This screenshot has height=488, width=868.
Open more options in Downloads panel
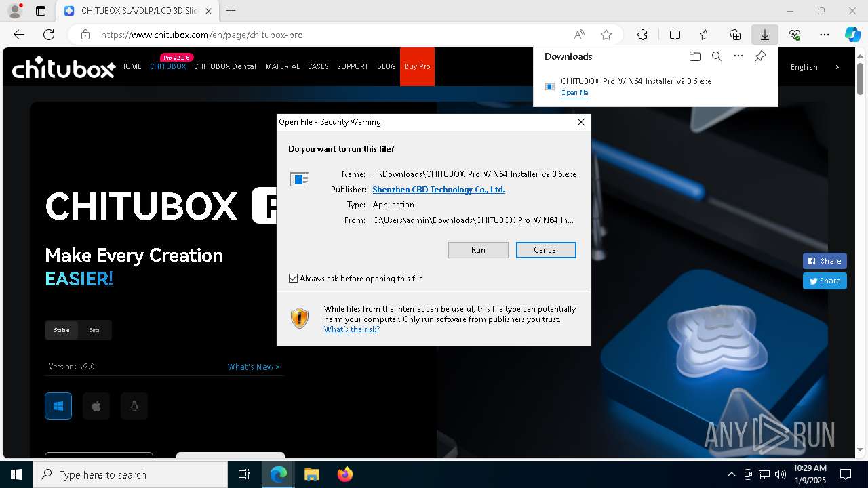click(738, 56)
